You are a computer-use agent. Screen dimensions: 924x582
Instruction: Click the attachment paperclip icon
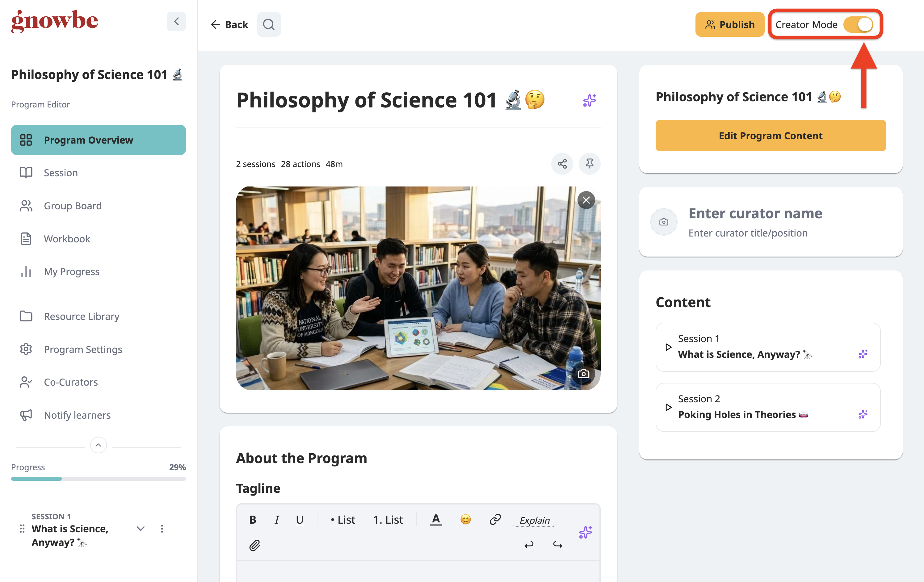pyautogui.click(x=255, y=545)
